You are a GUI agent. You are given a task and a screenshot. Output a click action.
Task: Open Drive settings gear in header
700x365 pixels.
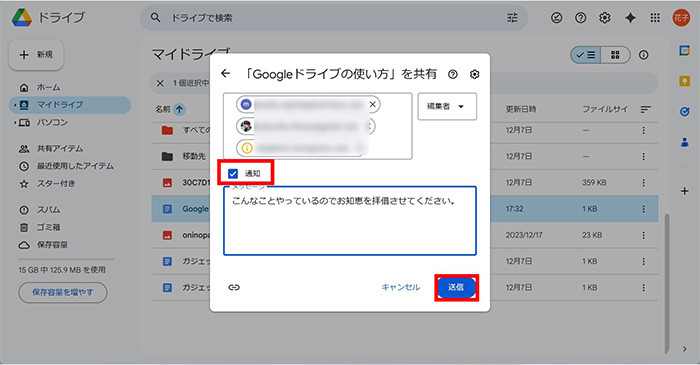coord(604,18)
